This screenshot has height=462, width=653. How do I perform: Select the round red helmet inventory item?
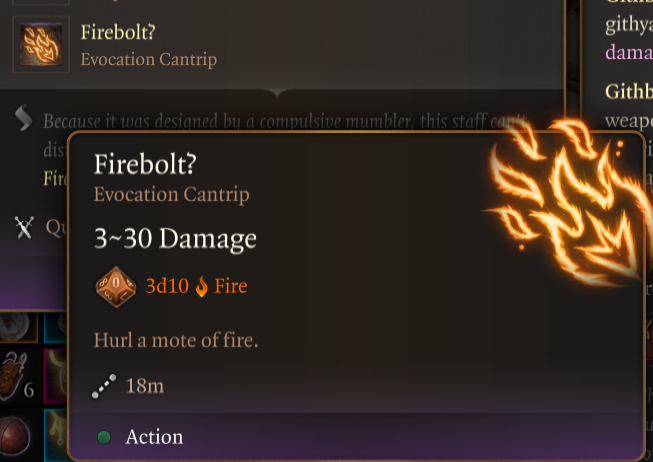pos(15,436)
